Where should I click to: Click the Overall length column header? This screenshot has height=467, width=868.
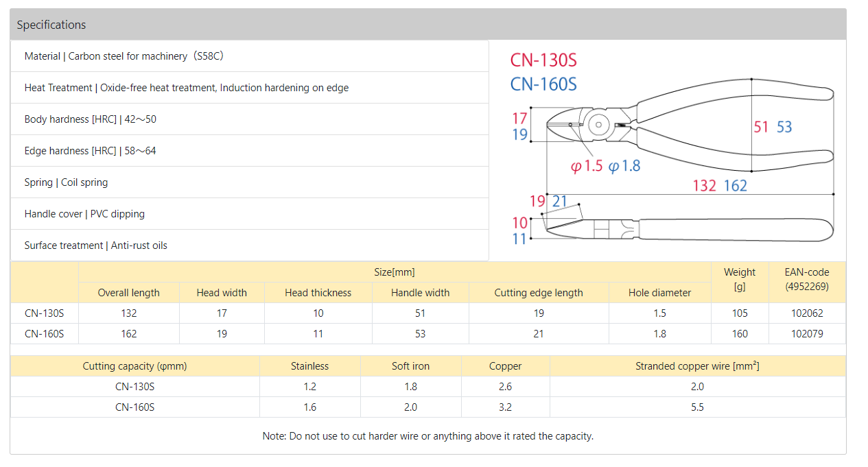[x=129, y=293]
